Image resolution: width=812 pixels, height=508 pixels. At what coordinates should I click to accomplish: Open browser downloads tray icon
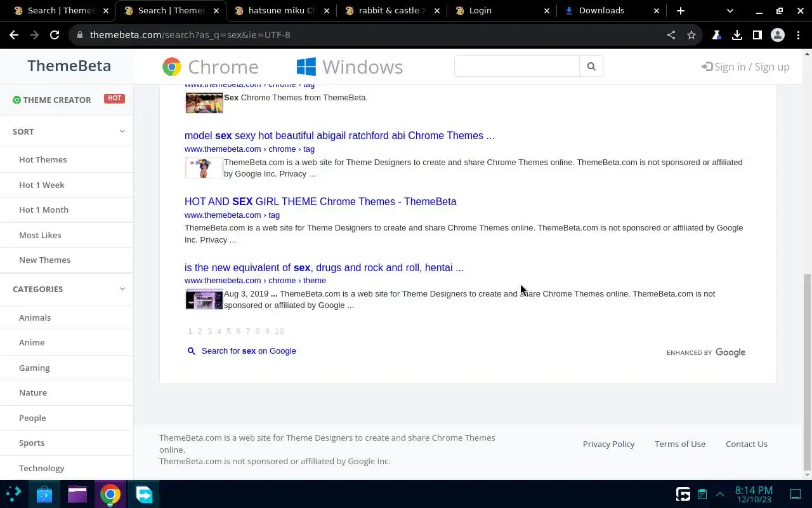click(737, 35)
